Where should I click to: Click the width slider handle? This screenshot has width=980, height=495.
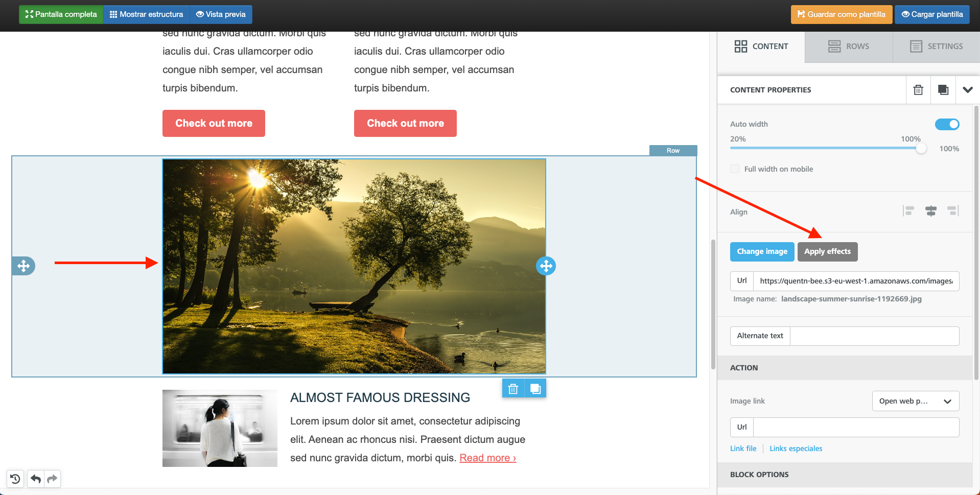tap(921, 148)
